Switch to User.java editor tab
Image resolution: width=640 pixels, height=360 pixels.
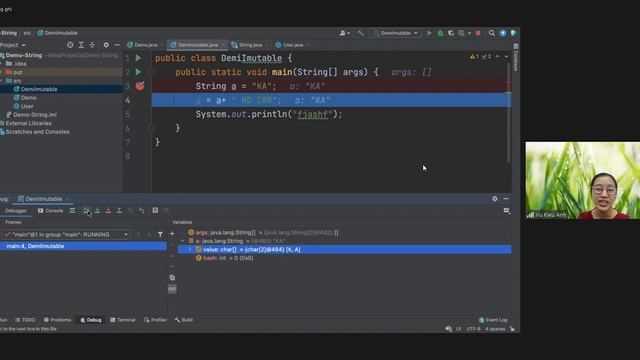click(x=292, y=45)
